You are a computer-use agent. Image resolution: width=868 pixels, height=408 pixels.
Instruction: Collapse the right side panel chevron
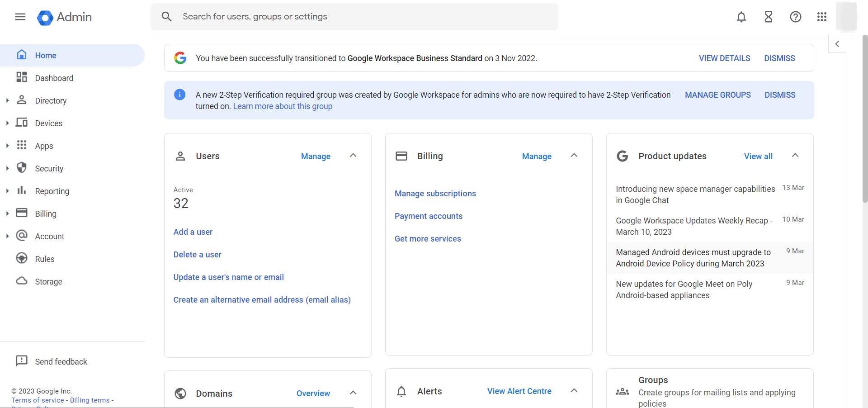(x=837, y=44)
